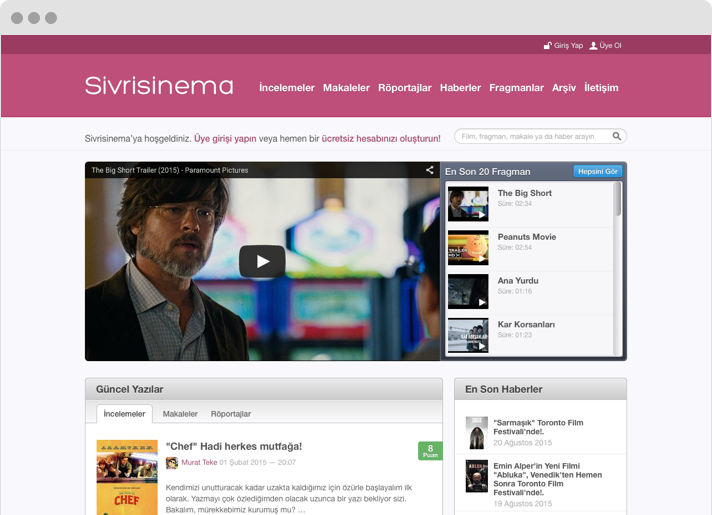
Task: Click the green 8 Puan score badge
Action: (430, 451)
